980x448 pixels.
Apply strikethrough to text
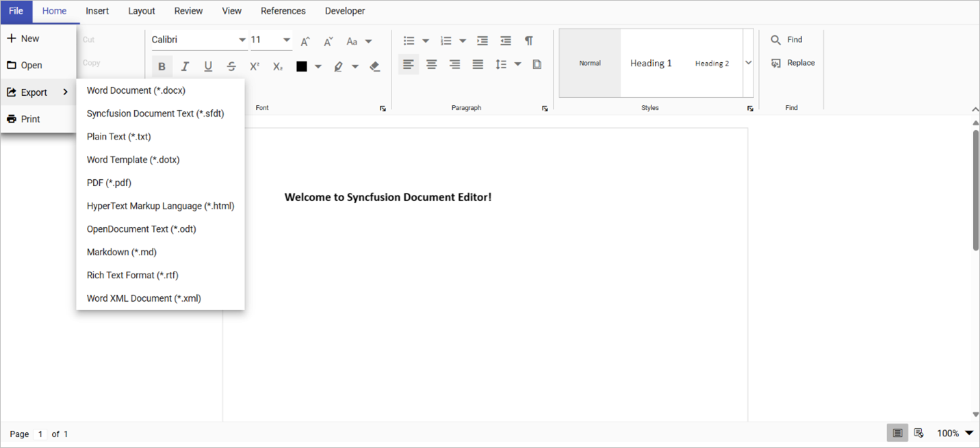pos(231,66)
